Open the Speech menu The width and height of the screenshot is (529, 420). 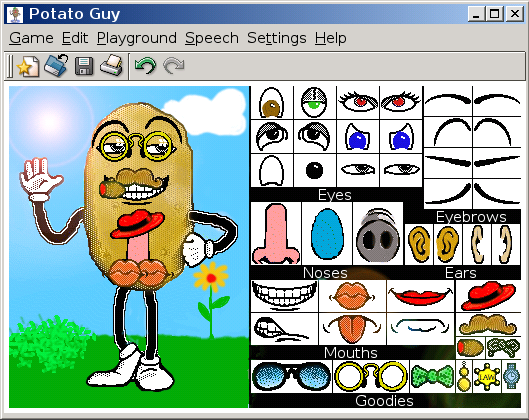[212, 38]
